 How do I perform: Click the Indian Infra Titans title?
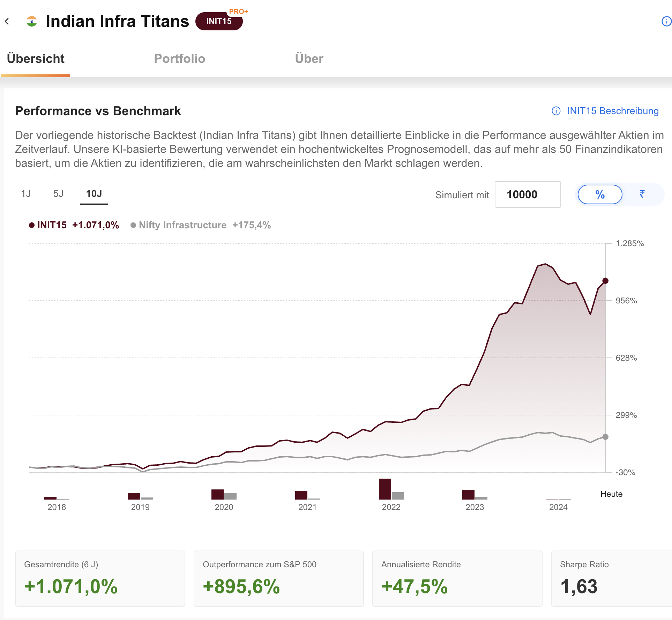(117, 21)
